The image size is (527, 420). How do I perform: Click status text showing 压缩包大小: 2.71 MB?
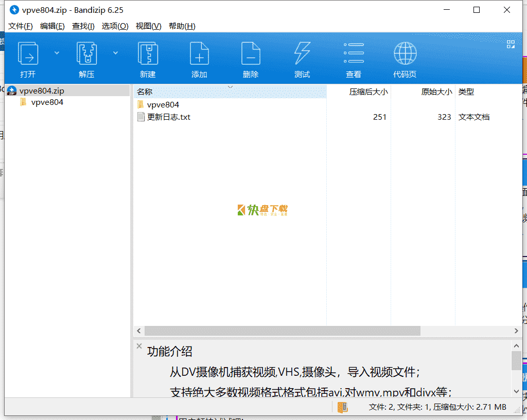pyautogui.click(x=469, y=407)
